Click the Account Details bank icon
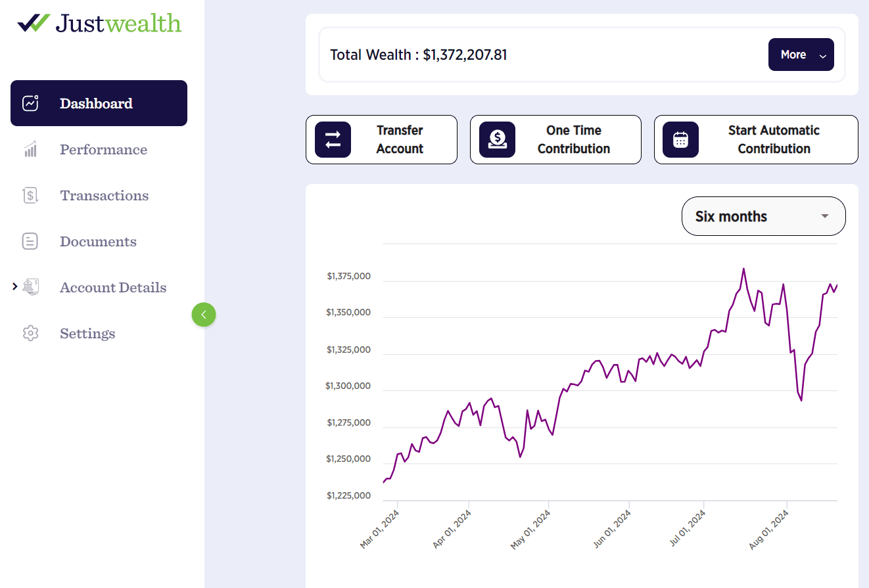869x588 pixels. tap(30, 287)
